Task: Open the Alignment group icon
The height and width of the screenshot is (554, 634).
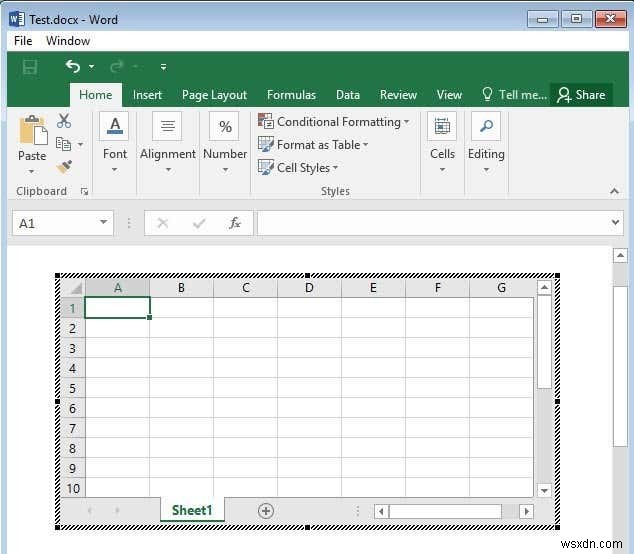Action: pyautogui.click(x=167, y=126)
